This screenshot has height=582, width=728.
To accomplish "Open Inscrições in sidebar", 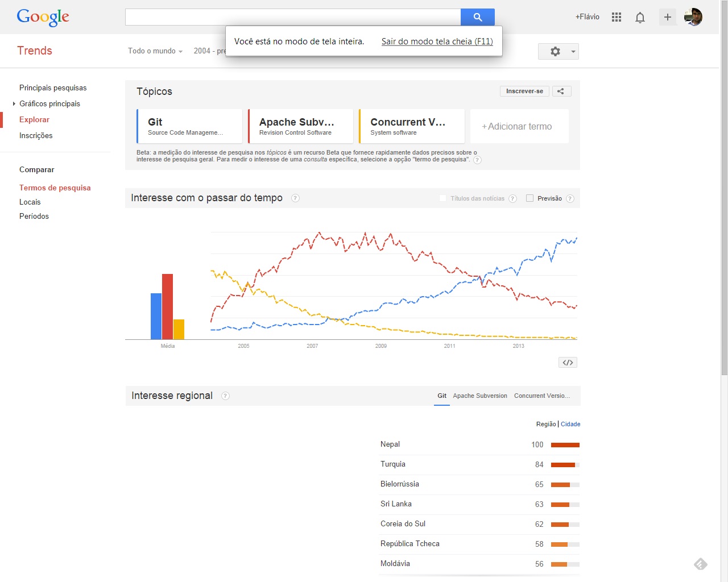I will point(36,135).
